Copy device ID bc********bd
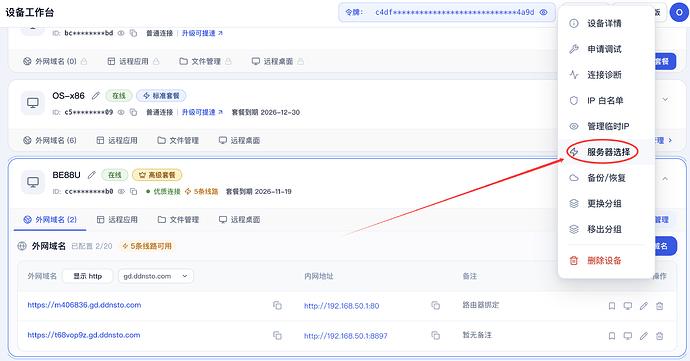The width and height of the screenshot is (690, 361). click(x=133, y=33)
